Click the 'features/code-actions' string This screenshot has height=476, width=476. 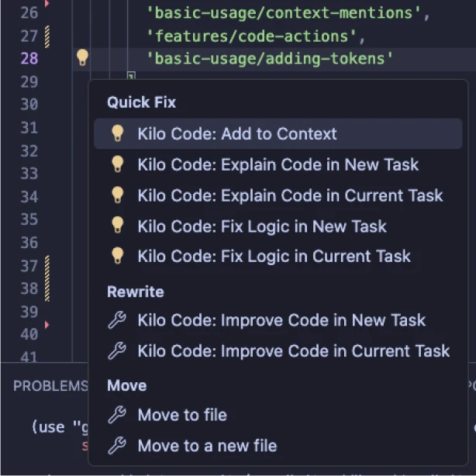(x=251, y=36)
